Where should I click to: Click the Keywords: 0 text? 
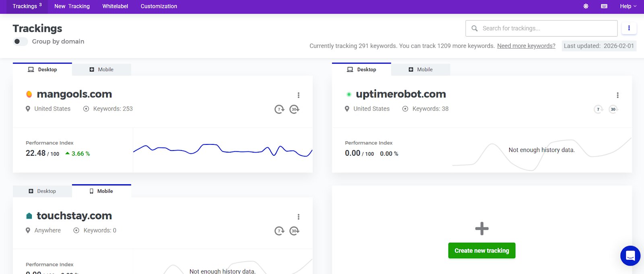100,231
